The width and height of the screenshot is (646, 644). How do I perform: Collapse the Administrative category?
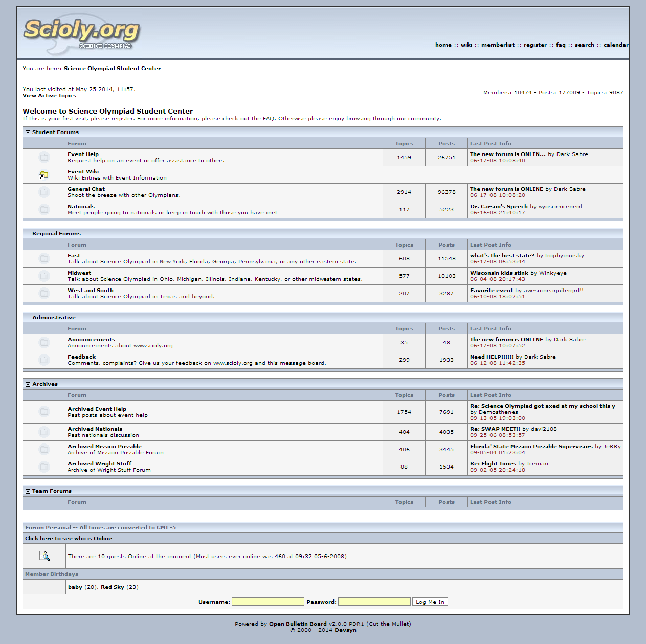click(28, 318)
